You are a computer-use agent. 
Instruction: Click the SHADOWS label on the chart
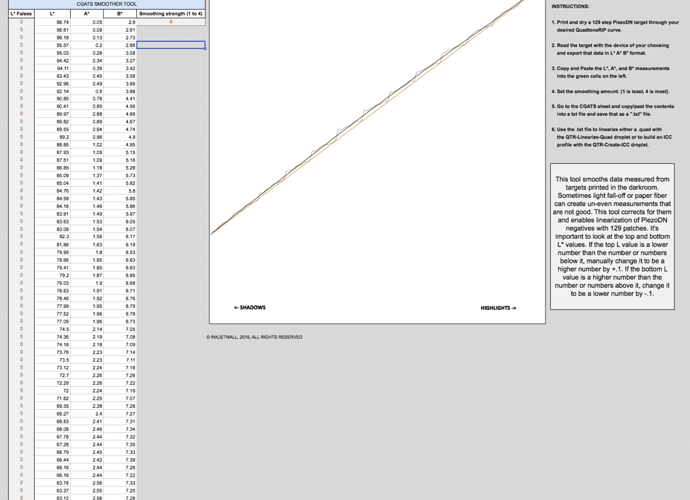point(248,308)
